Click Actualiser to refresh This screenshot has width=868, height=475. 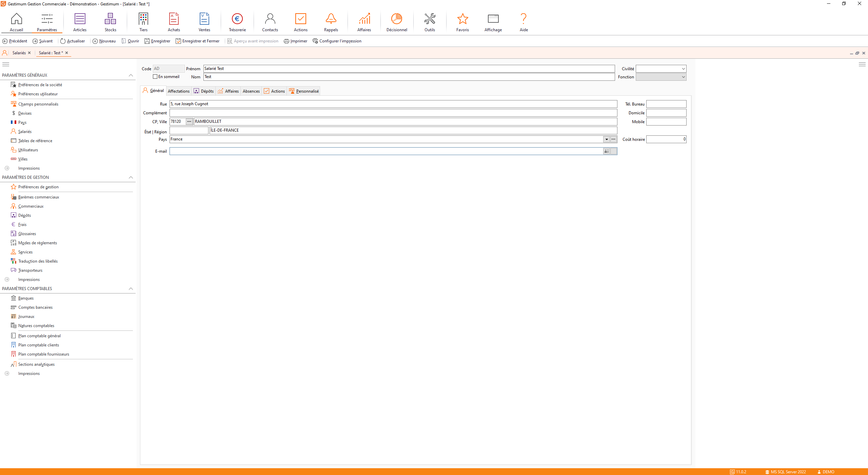click(x=73, y=41)
